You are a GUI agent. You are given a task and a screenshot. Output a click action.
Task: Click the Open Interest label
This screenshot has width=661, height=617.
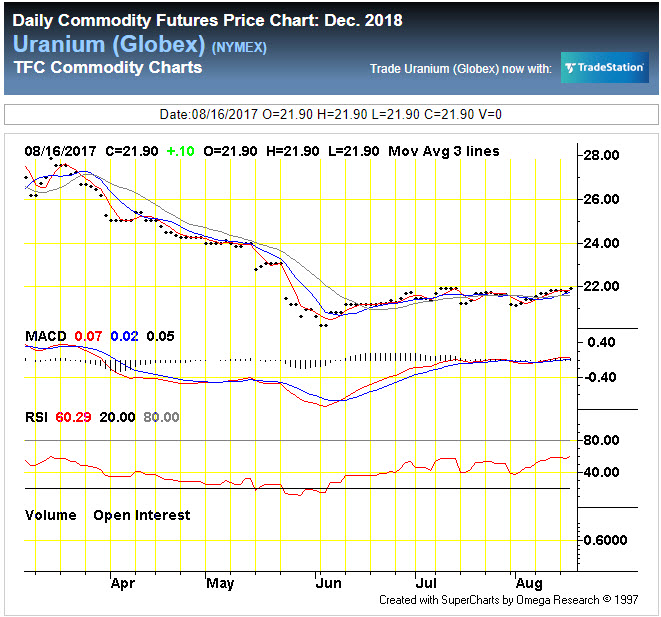click(141, 515)
